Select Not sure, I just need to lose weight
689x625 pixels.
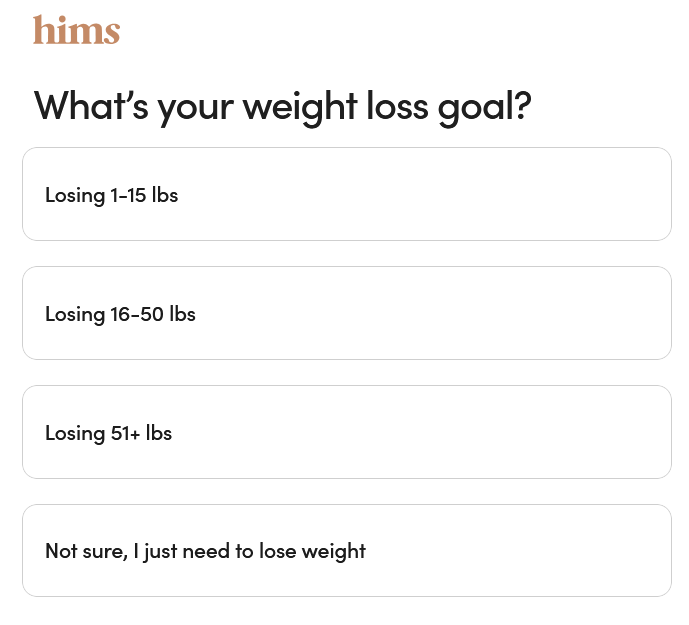346,550
